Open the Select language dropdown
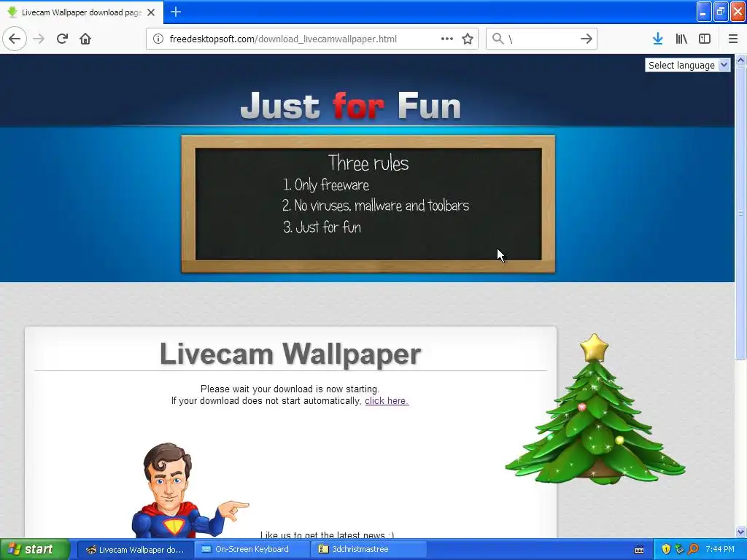747x560 pixels. [x=687, y=65]
